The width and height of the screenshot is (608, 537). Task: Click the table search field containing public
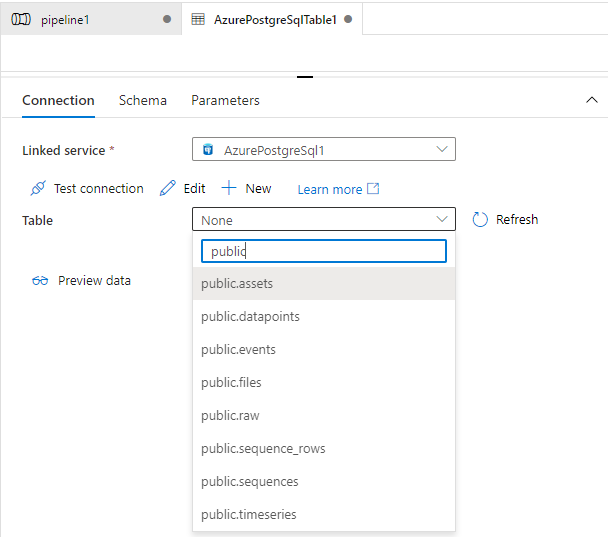[324, 251]
